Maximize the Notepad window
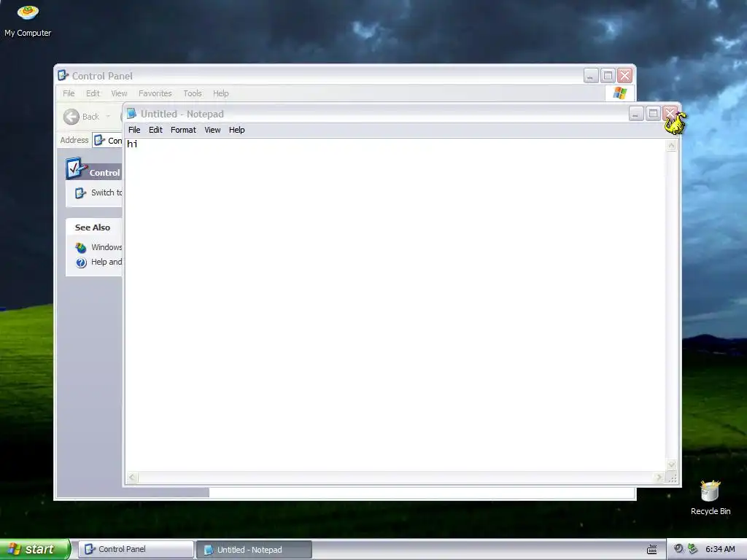Image resolution: width=747 pixels, height=560 pixels. (653, 114)
